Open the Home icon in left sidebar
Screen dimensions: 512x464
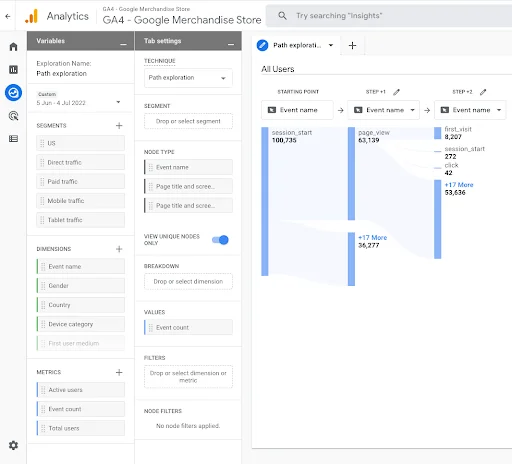13,46
